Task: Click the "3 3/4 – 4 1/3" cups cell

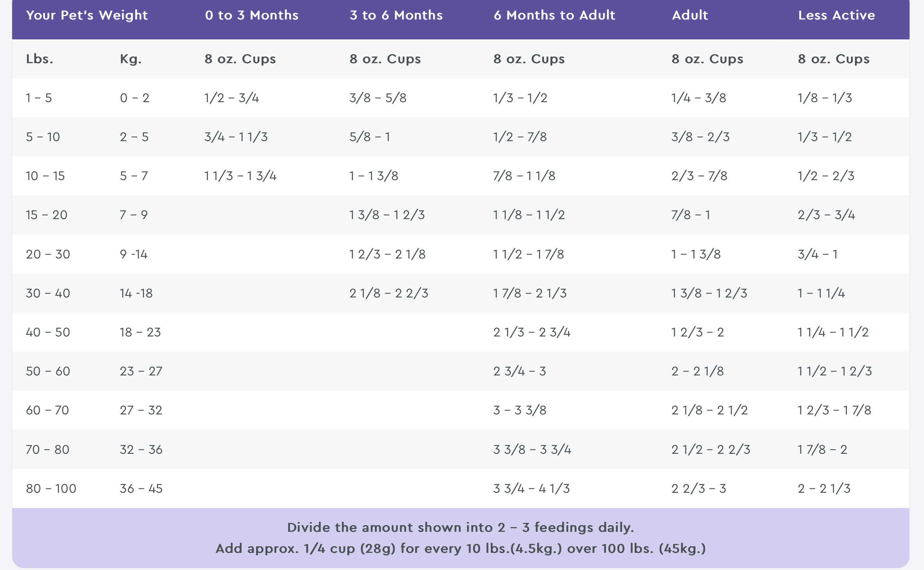Action: 531,489
